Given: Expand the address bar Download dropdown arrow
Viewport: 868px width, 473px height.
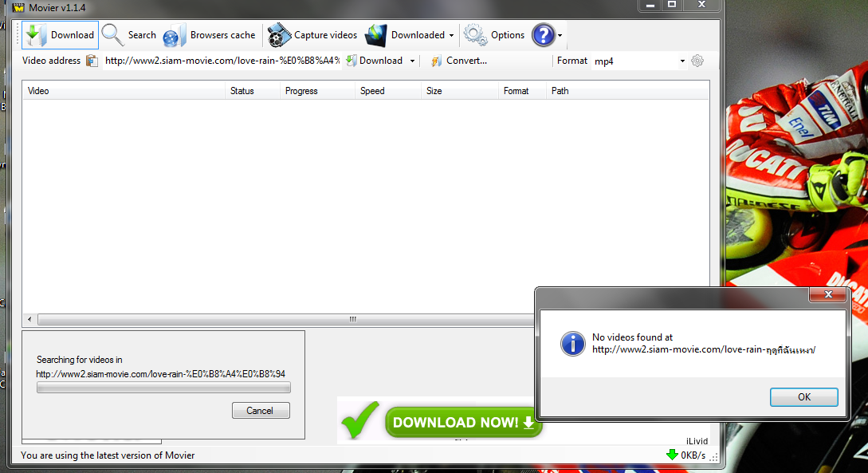Looking at the screenshot, I should point(412,61).
